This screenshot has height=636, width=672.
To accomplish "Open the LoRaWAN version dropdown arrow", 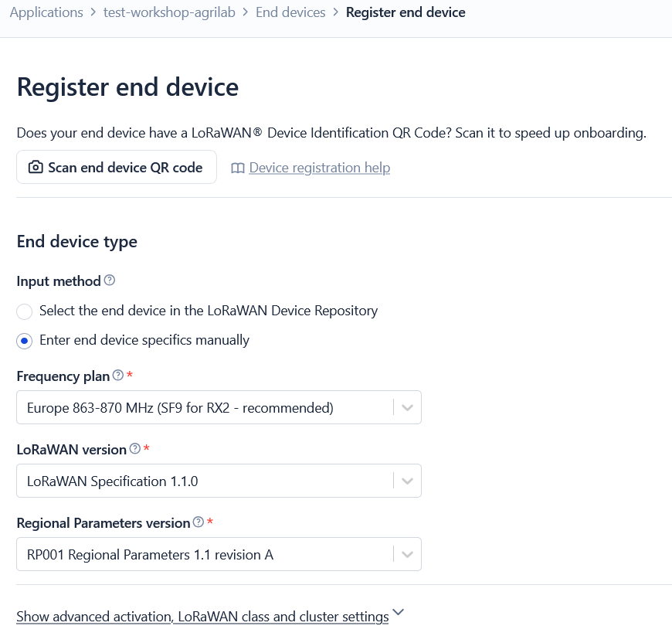I will click(x=408, y=481).
